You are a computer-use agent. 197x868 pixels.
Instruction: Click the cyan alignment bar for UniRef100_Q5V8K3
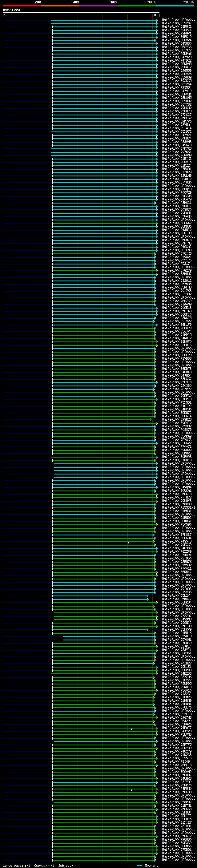coord(104,440)
